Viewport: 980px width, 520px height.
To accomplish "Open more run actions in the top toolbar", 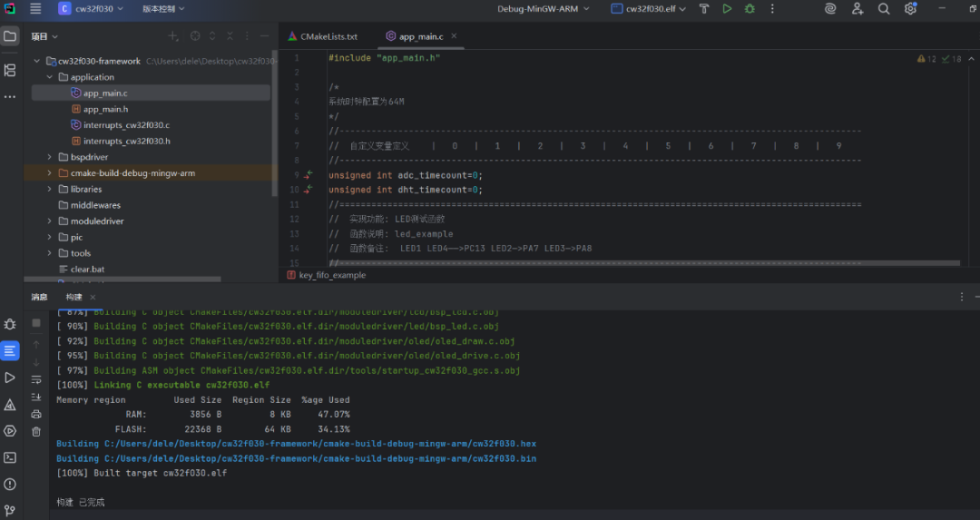I will [x=772, y=9].
